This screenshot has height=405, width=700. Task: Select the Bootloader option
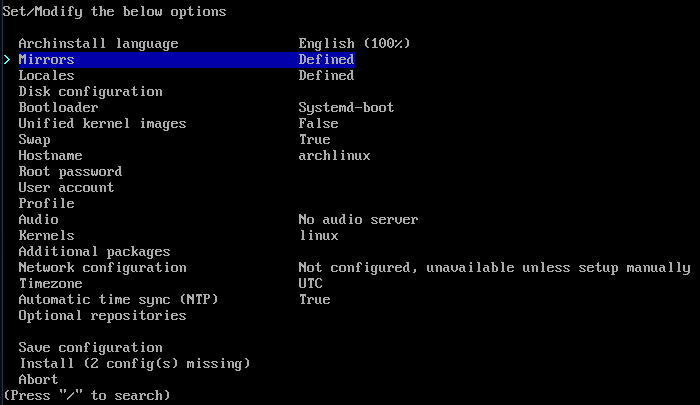tap(58, 108)
